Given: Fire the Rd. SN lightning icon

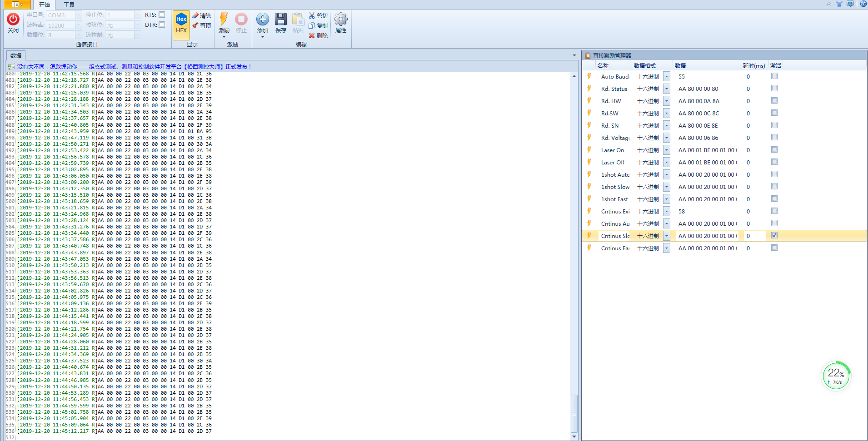Looking at the screenshot, I should pyautogui.click(x=589, y=125).
